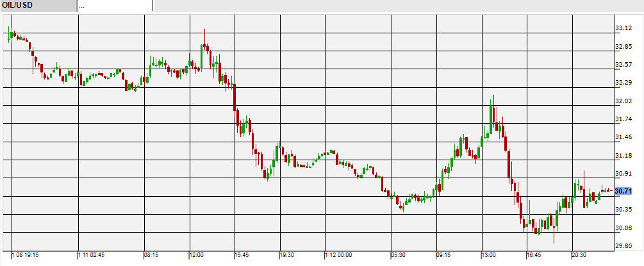
Task: Click the 15:45 time axis label
Action: [x=243, y=254]
